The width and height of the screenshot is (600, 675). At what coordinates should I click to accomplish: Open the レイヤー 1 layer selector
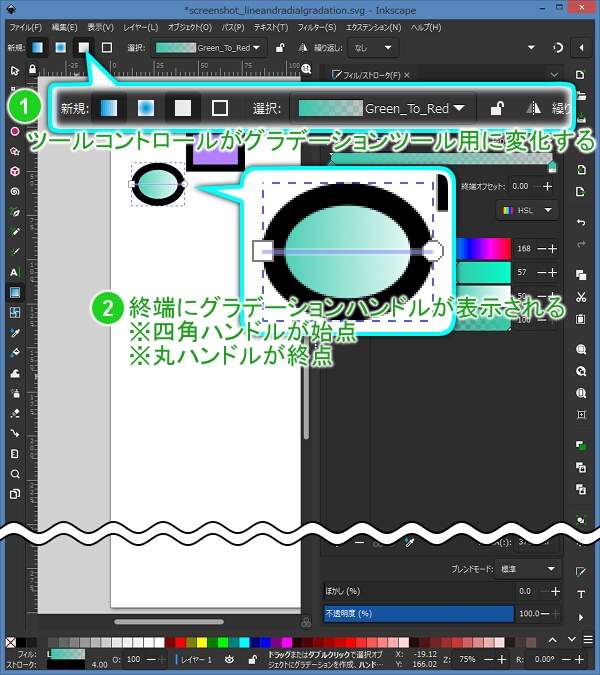tap(196, 659)
